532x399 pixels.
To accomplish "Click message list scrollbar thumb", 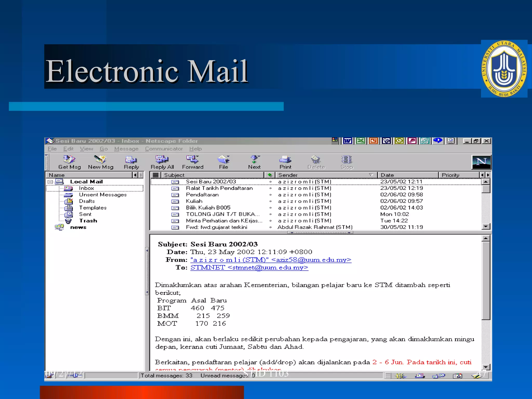I will (x=486, y=189).
